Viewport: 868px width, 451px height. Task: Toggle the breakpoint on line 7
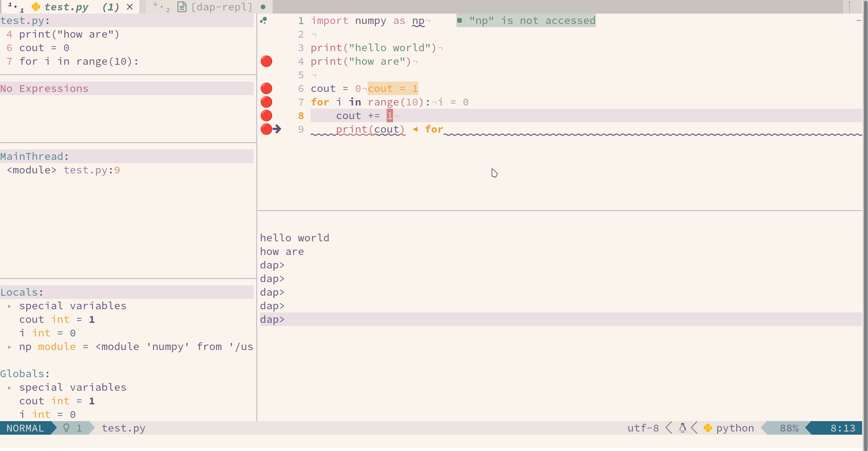[x=266, y=102]
